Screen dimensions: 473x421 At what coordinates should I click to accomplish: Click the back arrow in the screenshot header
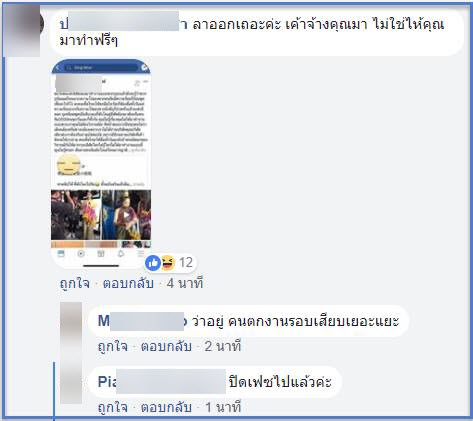click(58, 68)
